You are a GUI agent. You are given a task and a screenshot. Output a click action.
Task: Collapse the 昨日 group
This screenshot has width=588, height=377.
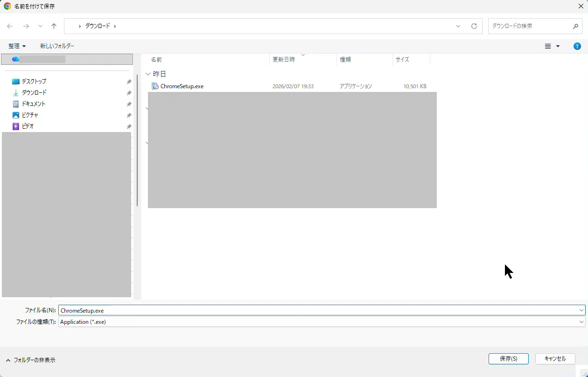[148, 74]
